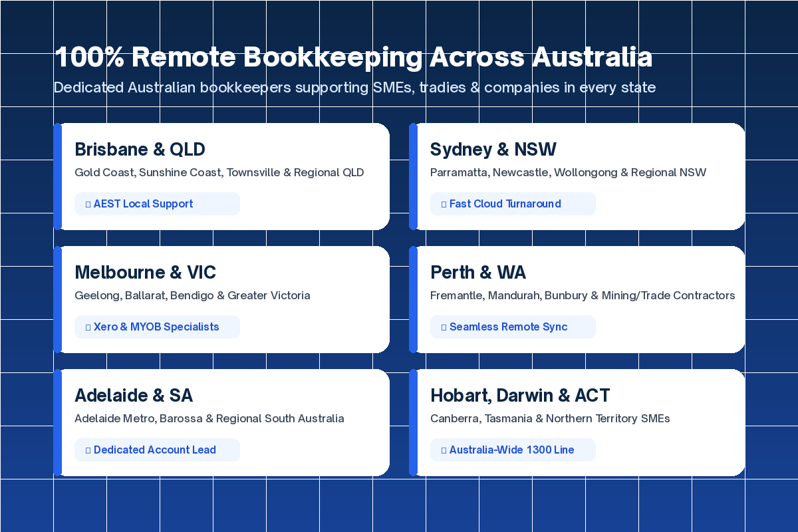Select the Fast Cloud Turnaround badge
Image resolution: width=798 pixels, height=532 pixels.
513,203
